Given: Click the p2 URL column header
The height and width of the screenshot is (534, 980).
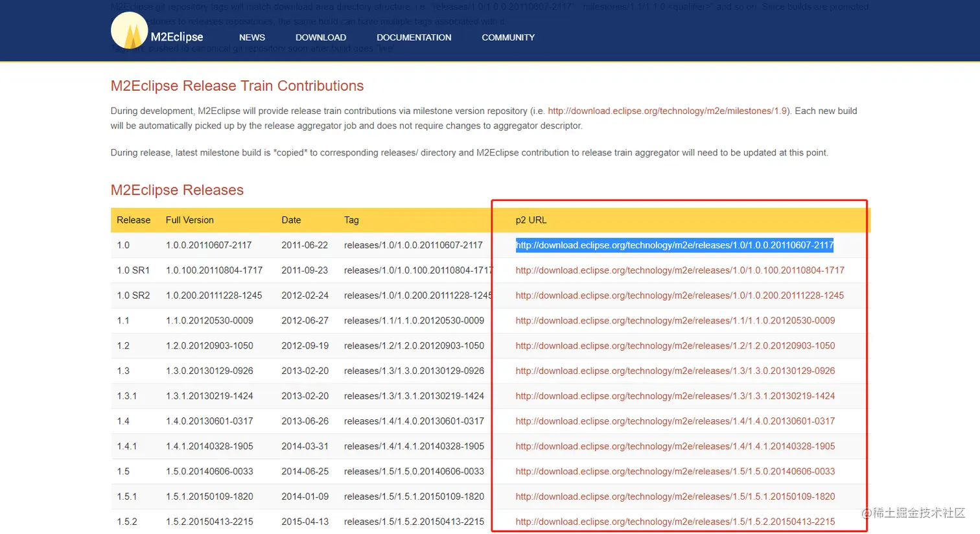Looking at the screenshot, I should click(531, 220).
